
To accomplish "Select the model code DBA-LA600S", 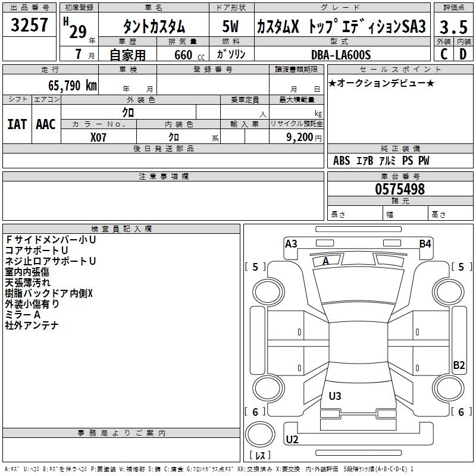I will click(341, 55).
